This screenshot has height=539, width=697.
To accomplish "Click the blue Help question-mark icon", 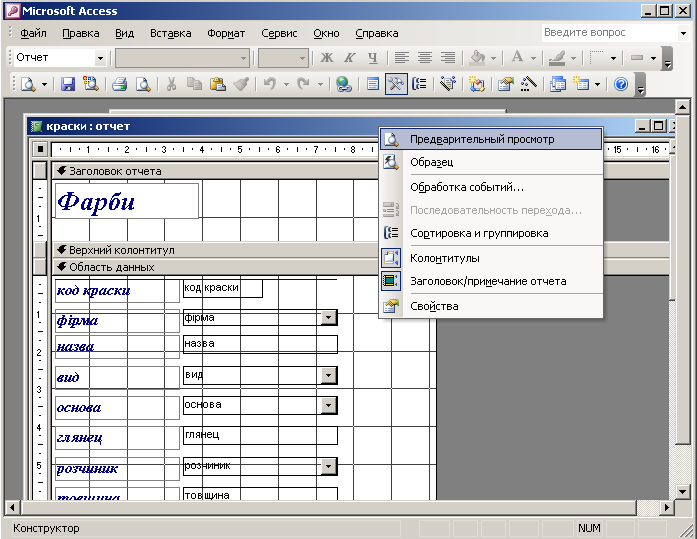I will click(621, 84).
